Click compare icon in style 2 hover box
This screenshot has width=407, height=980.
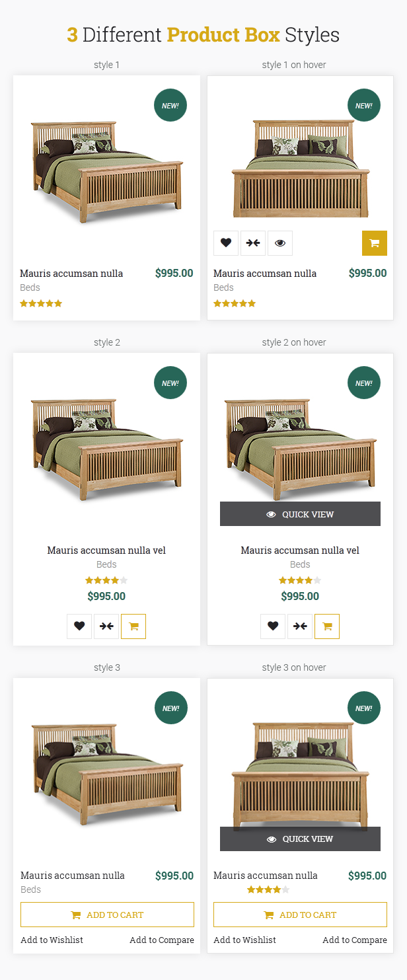click(x=300, y=626)
